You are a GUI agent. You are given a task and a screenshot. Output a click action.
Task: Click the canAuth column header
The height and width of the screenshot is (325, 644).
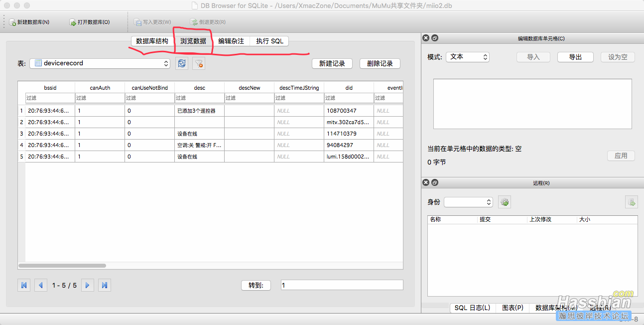(x=100, y=88)
